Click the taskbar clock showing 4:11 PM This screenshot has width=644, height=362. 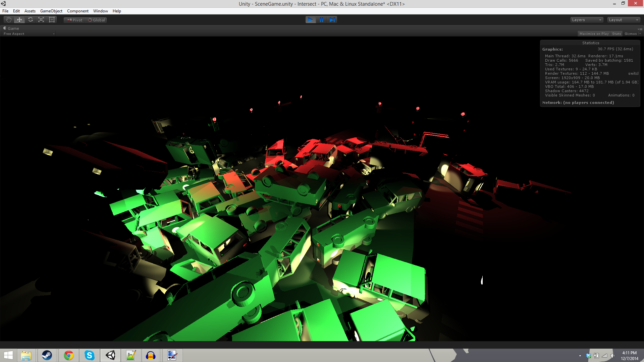(630, 356)
